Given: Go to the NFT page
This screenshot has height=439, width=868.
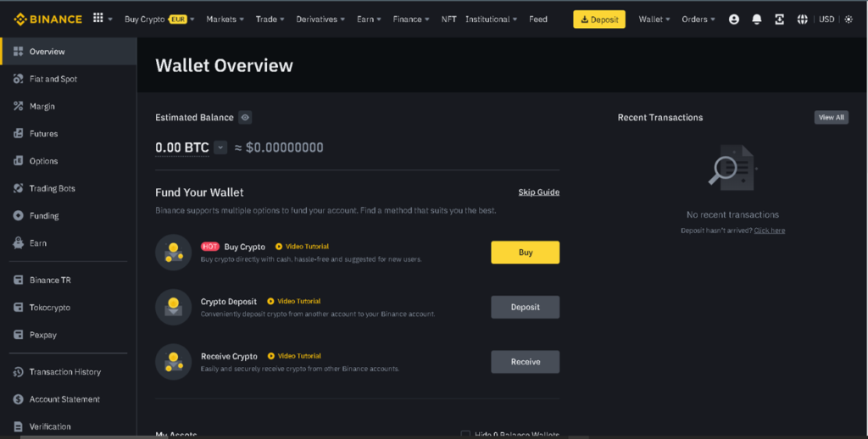Looking at the screenshot, I should click(x=449, y=19).
